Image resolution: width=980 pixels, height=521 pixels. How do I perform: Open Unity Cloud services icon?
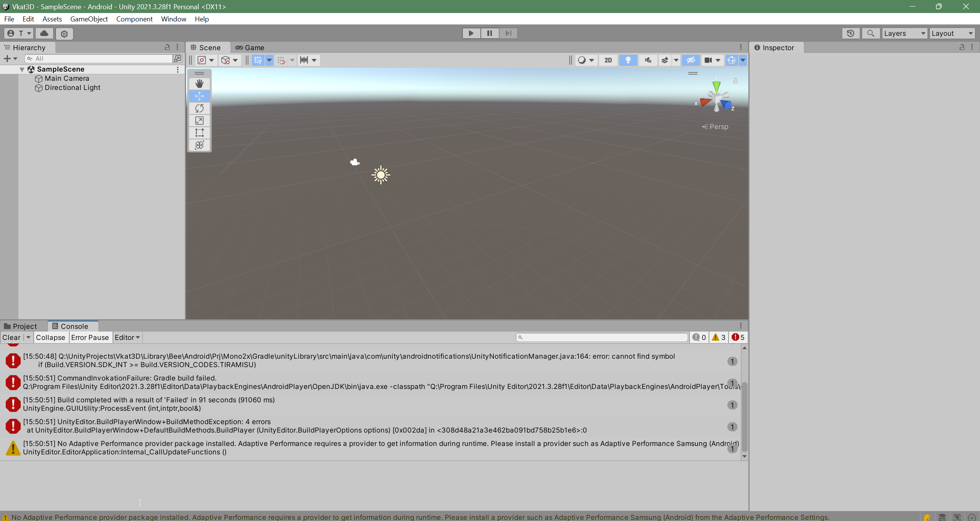point(44,33)
